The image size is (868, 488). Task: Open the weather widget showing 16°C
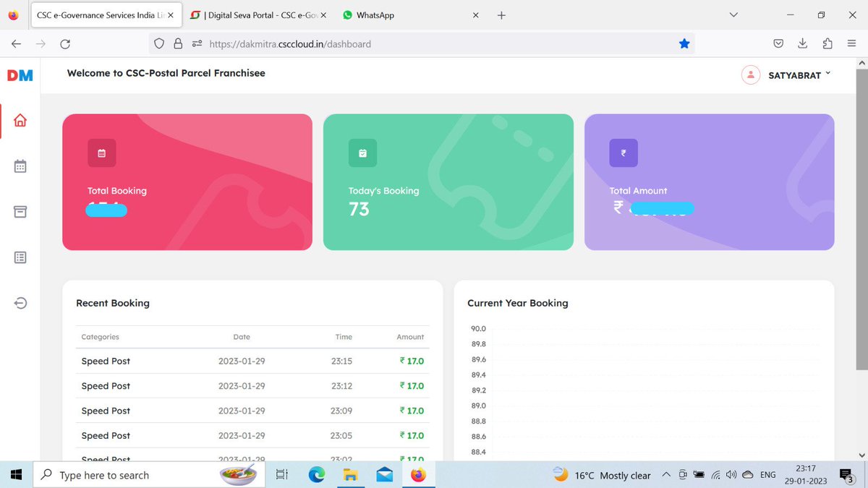coord(602,475)
